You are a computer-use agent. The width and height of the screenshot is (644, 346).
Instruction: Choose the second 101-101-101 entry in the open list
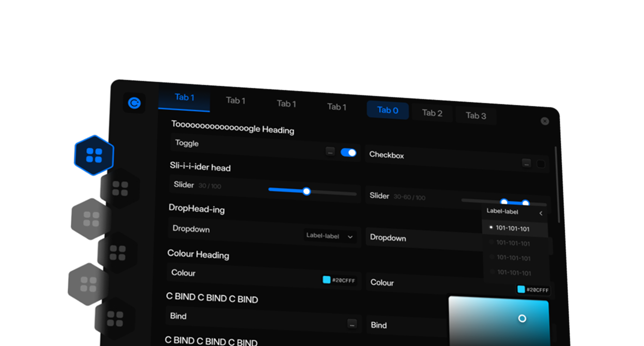tap(513, 243)
